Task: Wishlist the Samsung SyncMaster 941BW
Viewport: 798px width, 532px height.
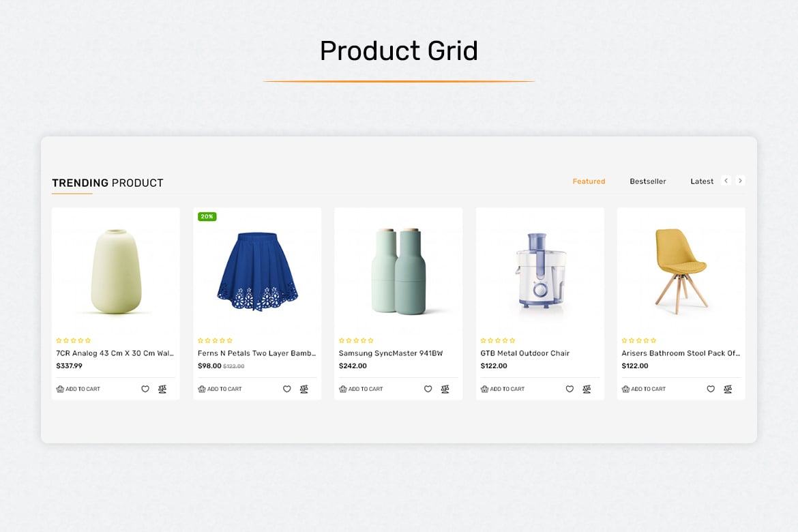Action: click(428, 389)
